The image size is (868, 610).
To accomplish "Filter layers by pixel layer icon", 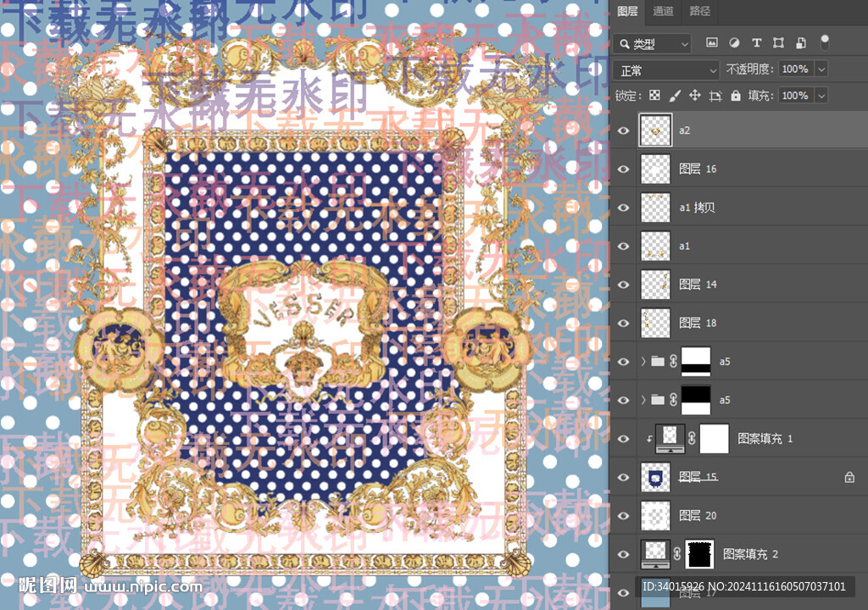I will 712,42.
